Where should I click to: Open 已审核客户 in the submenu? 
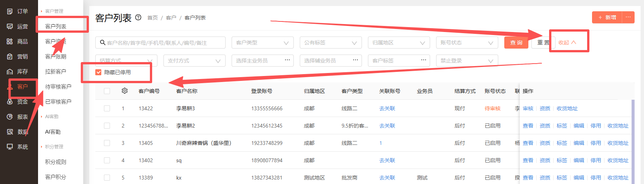tap(58, 102)
